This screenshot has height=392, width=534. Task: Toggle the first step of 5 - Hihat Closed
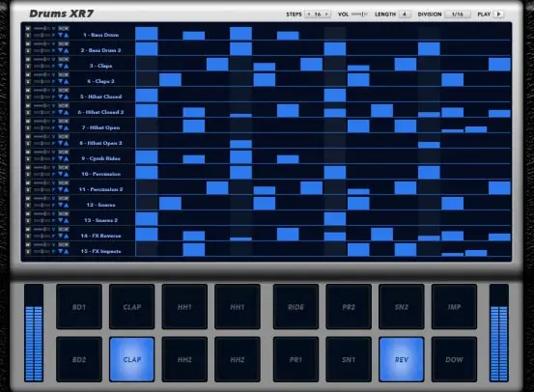coord(147,95)
